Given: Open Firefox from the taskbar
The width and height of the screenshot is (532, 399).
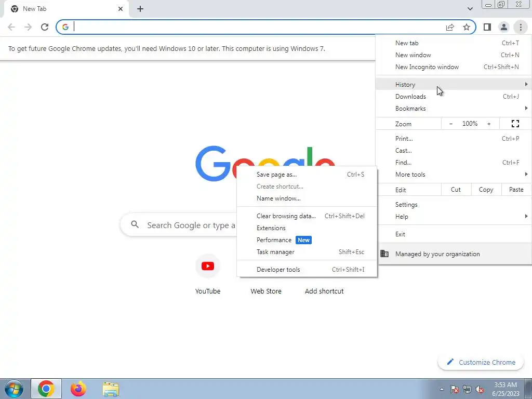Looking at the screenshot, I should point(78,389).
